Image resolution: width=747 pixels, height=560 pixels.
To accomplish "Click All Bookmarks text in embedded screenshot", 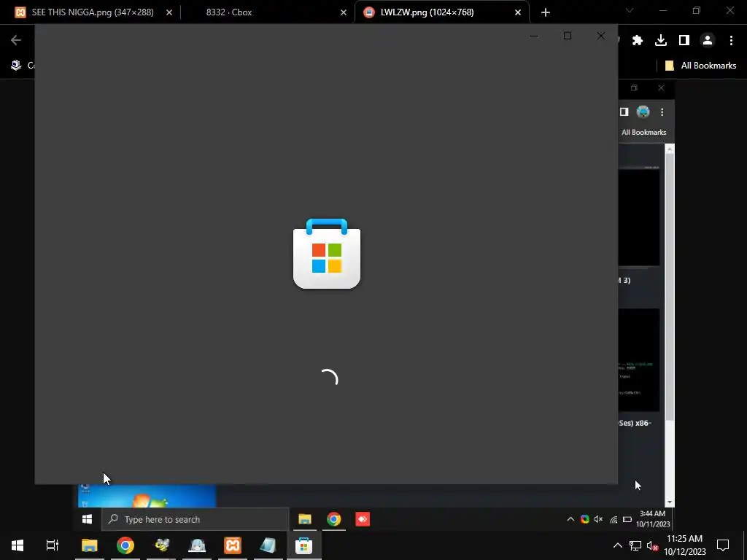I will pos(643,133).
